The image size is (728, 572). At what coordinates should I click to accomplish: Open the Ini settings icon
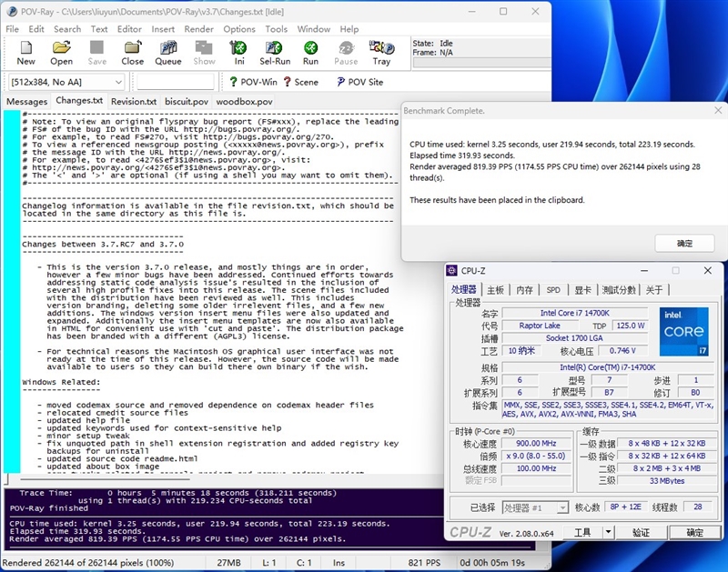tap(239, 53)
